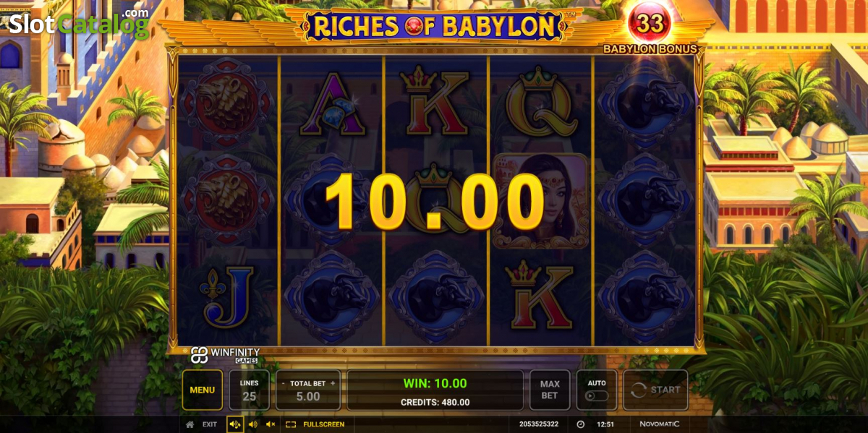Click the fullscreen frame icon

291,424
